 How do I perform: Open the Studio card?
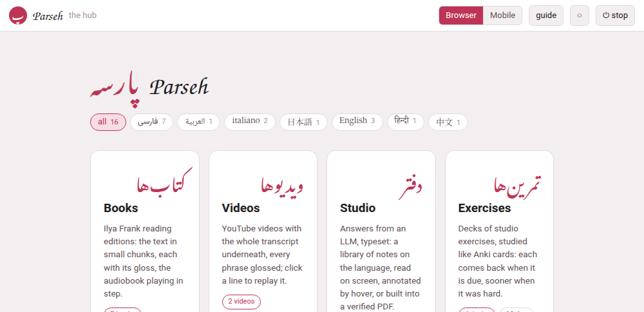pos(381,231)
